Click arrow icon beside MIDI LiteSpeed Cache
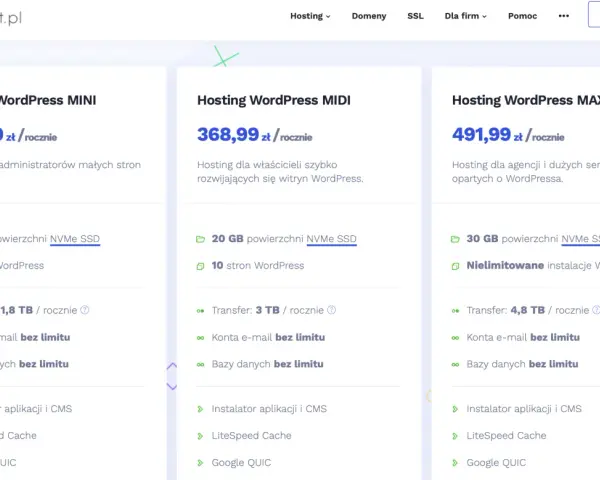This screenshot has height=480, width=600. 200,436
